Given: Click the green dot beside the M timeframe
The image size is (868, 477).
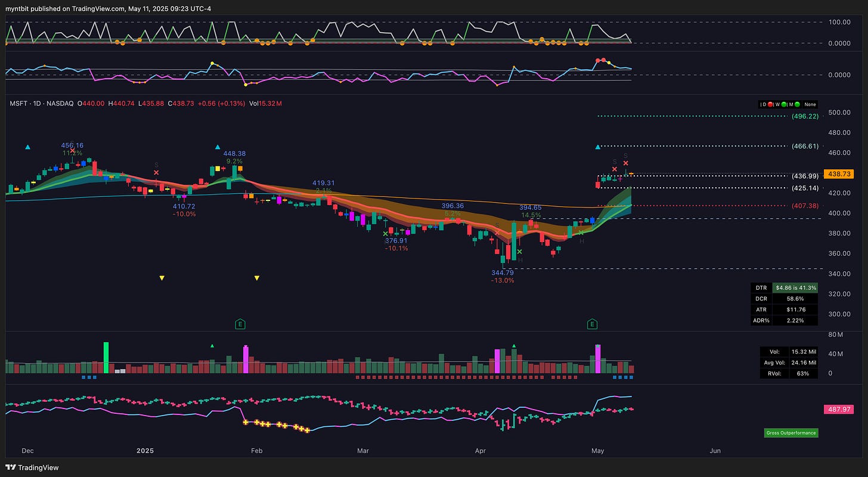Looking at the screenshot, I should click(x=797, y=104).
